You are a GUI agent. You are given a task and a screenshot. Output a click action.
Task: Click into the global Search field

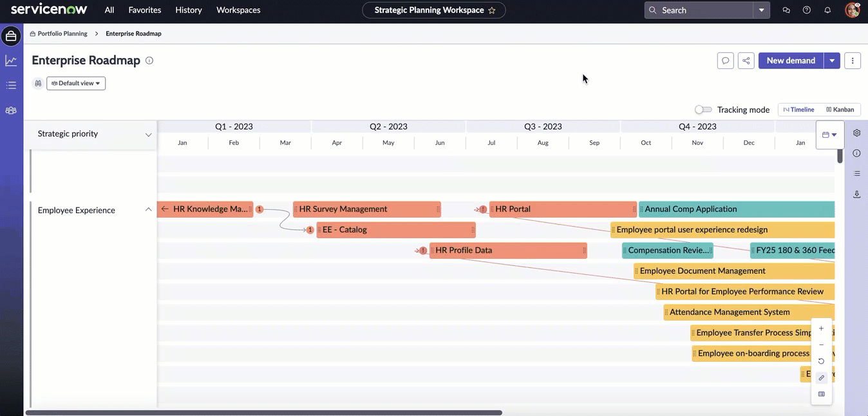[x=699, y=10]
